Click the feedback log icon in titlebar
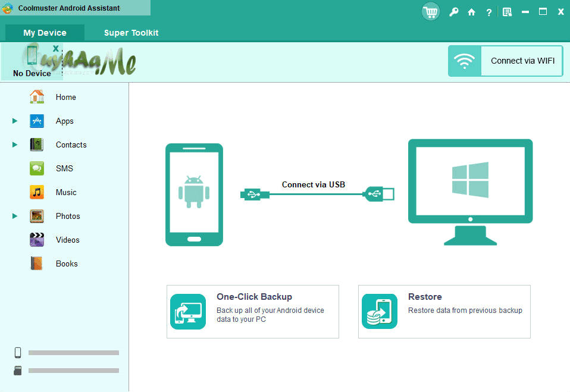This screenshot has height=392, width=570. [507, 11]
